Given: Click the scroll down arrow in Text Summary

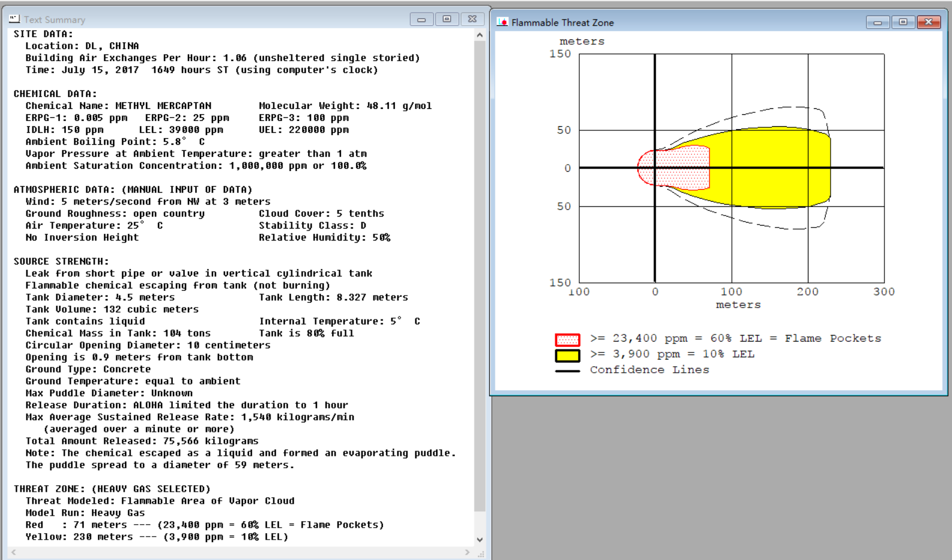Looking at the screenshot, I should [480, 540].
